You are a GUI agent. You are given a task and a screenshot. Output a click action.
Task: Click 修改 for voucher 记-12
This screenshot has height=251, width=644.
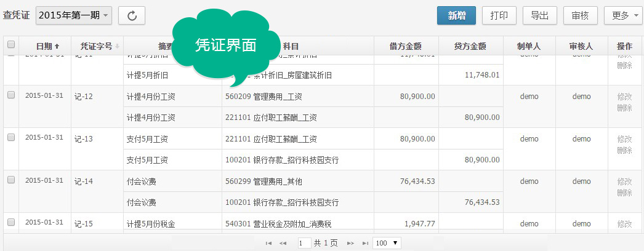(624, 97)
